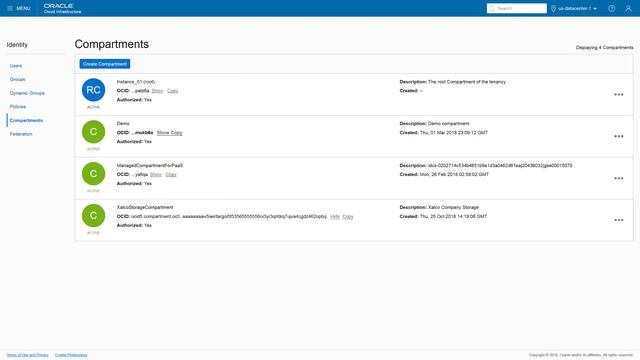Click the ManagedCompartmentForPaaS name

pyautogui.click(x=150, y=165)
